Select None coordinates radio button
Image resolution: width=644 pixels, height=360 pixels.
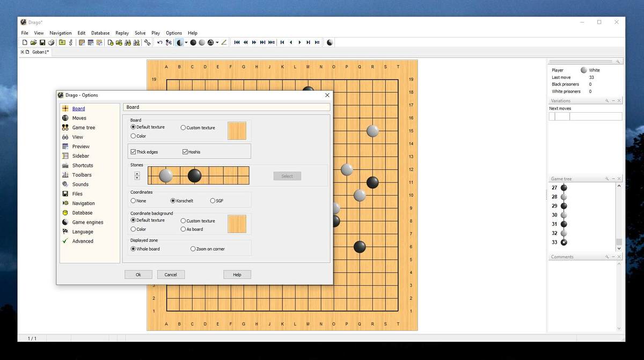tap(133, 201)
